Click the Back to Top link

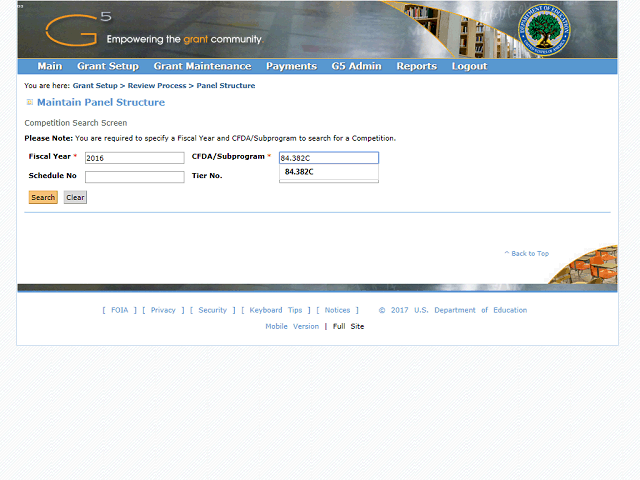[x=527, y=253]
